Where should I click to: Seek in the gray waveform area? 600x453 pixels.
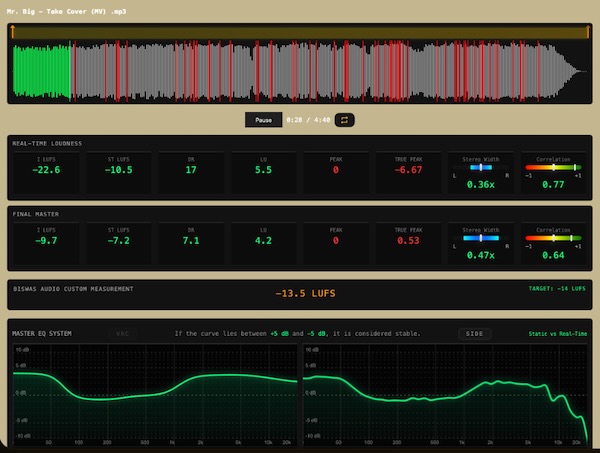(329, 71)
